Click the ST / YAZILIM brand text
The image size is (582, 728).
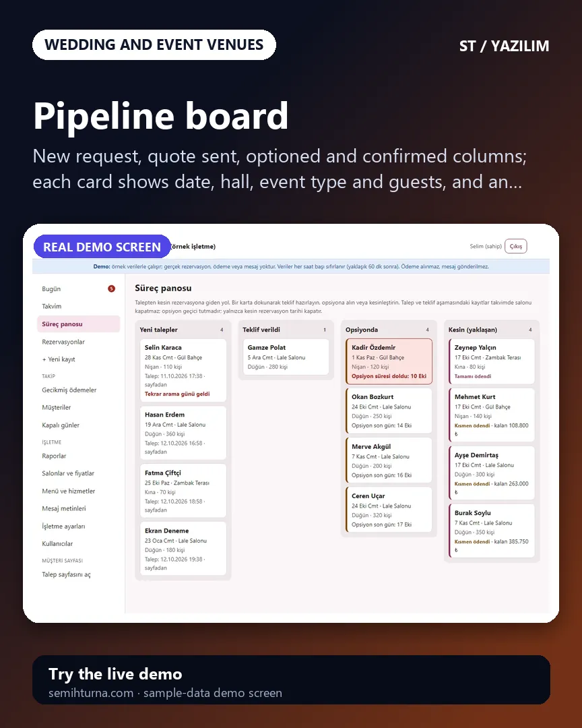click(x=504, y=46)
